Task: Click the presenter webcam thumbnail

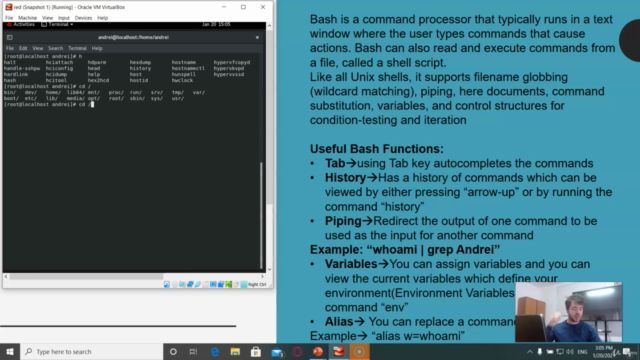Action: click(569, 312)
